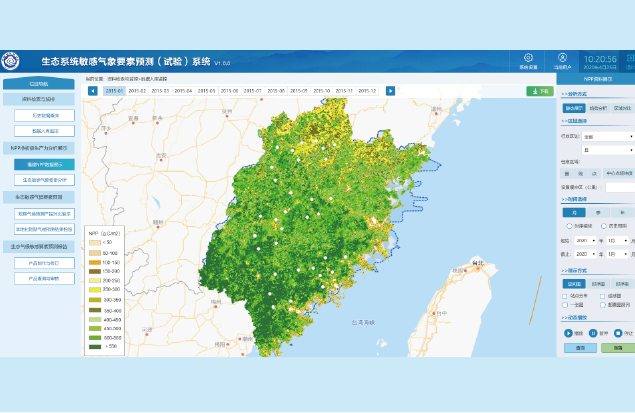Open system settings gear icon in header
The image size is (635, 413).
tap(527, 58)
